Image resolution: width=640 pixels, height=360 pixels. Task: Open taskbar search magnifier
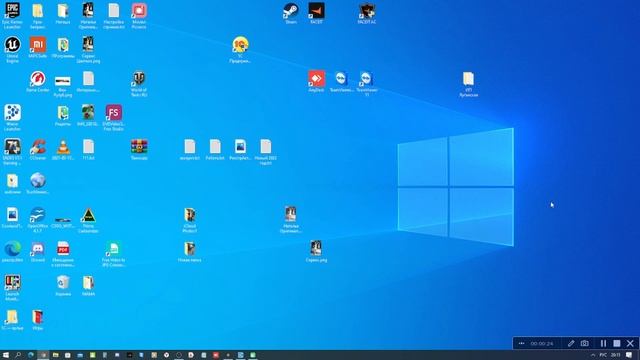point(18,355)
